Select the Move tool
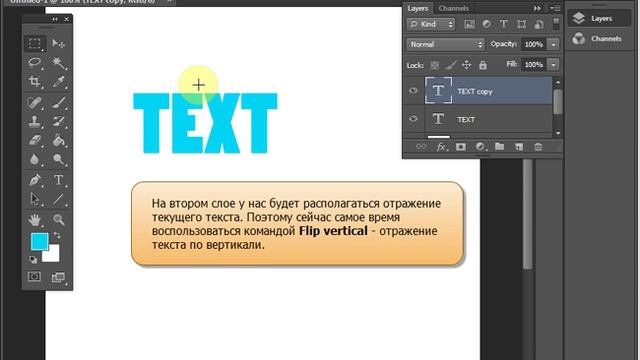640x360 pixels. pos(58,43)
